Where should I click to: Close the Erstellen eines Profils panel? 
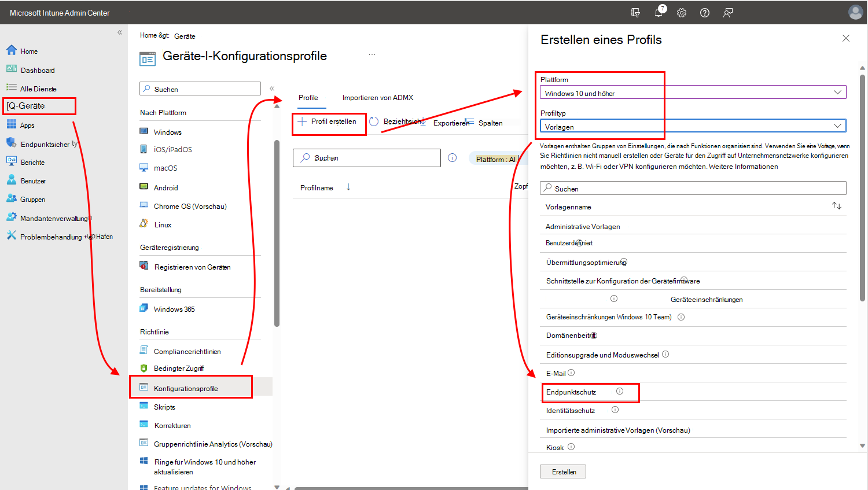pyautogui.click(x=846, y=38)
